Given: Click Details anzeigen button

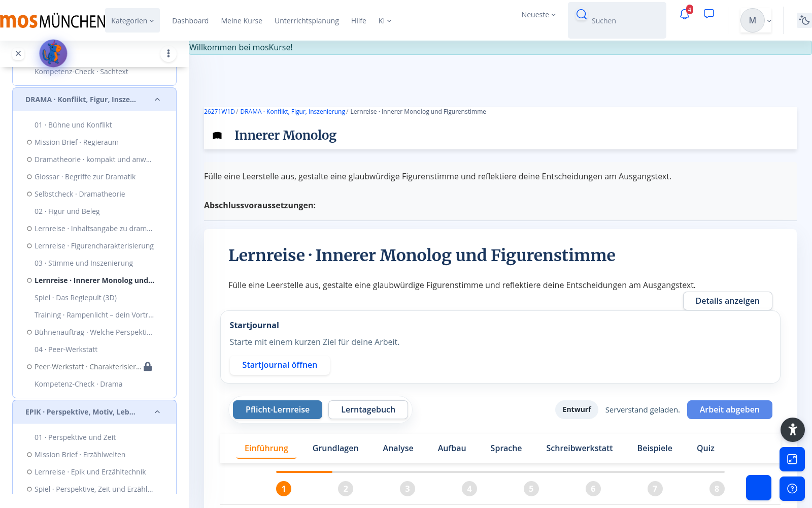Looking at the screenshot, I should 727,301.
